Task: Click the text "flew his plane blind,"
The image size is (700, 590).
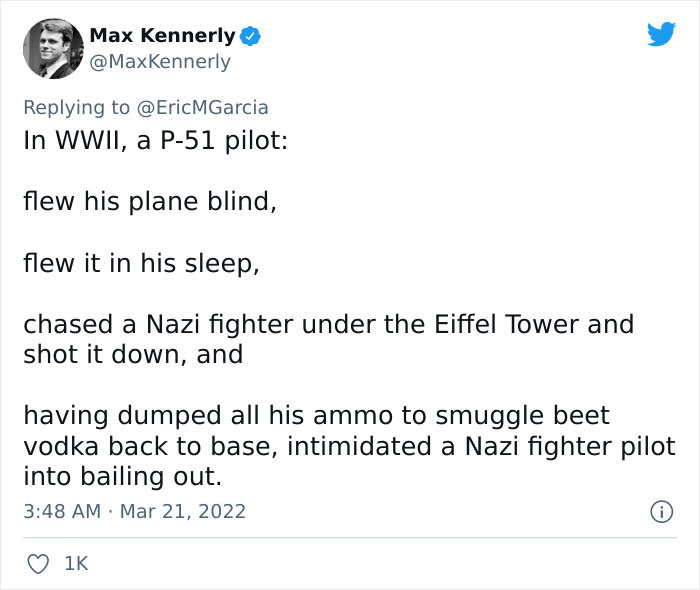Action: tap(149, 201)
